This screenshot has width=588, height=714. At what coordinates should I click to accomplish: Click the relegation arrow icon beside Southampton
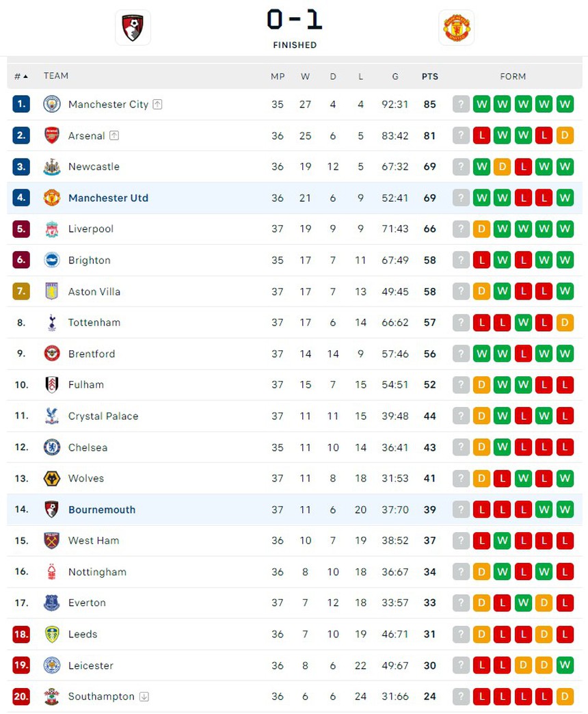coord(144,697)
